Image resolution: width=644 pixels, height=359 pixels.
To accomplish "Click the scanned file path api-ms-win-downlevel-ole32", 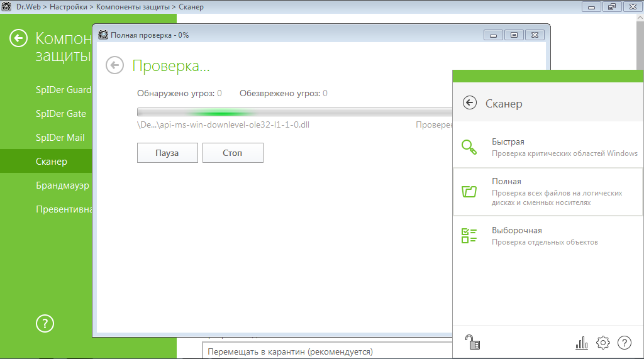I will pos(223,124).
